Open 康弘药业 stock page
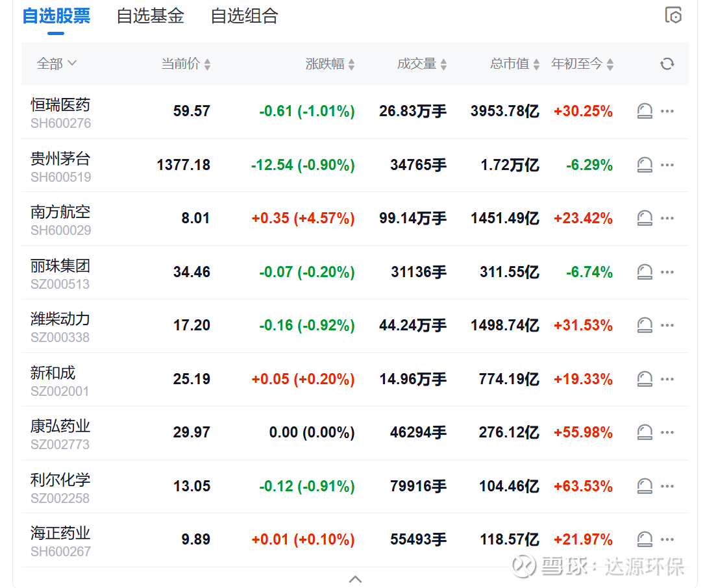Screen dimensions: 705x588 tap(60, 426)
